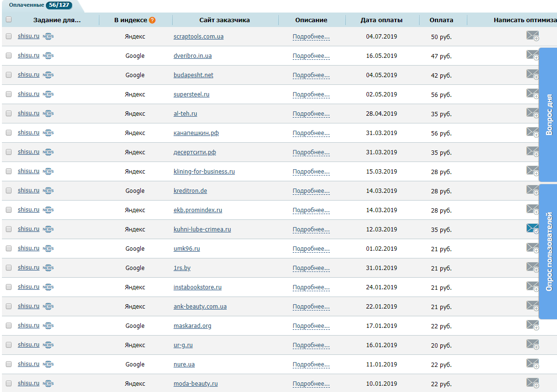Toggle the select-all checkbox in table header
The image size is (557, 392).
click(9, 20)
